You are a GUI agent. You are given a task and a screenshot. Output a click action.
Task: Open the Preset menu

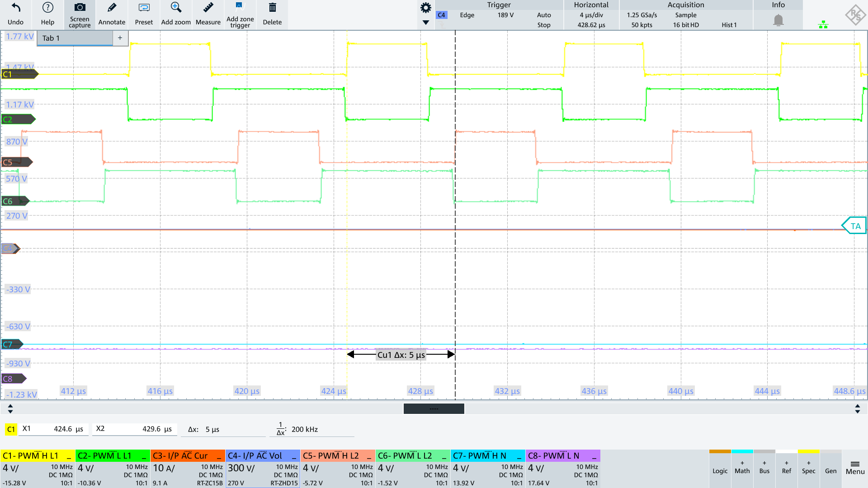click(142, 14)
